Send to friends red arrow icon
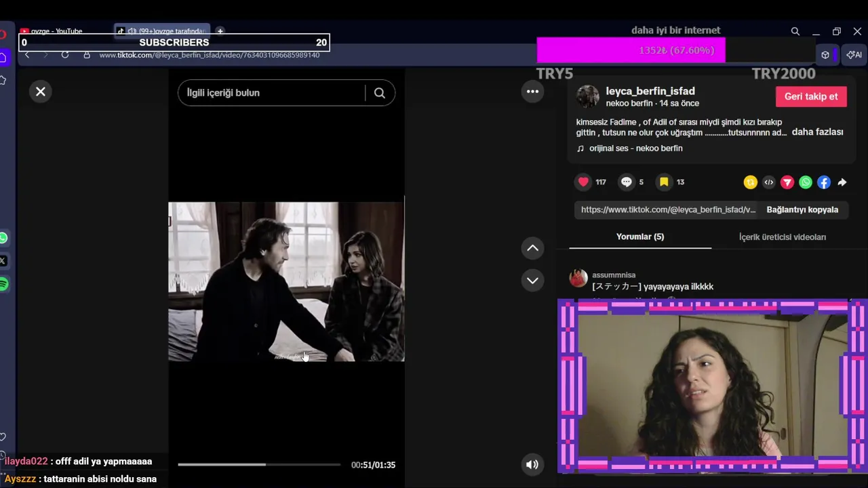This screenshot has width=868, height=488. [787, 182]
